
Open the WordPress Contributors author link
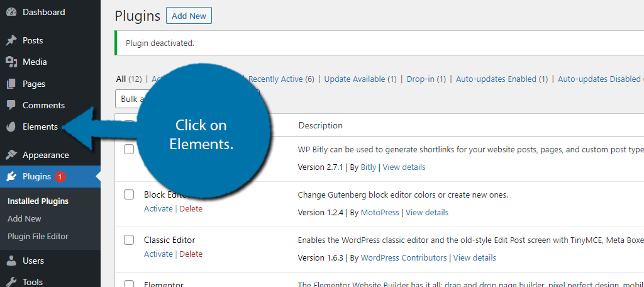[404, 258]
